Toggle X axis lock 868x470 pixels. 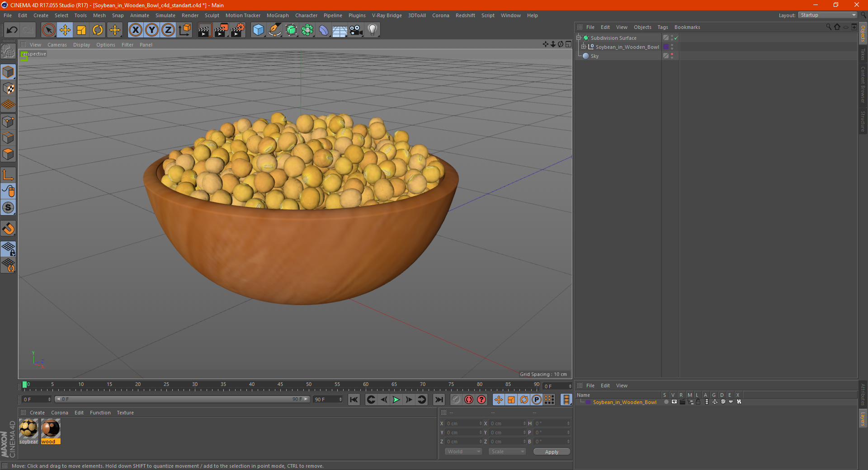click(x=135, y=30)
